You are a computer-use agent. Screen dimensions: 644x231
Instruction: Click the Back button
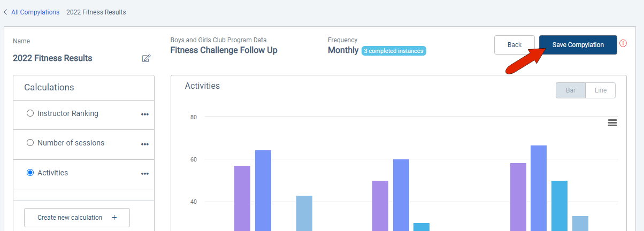click(x=515, y=45)
